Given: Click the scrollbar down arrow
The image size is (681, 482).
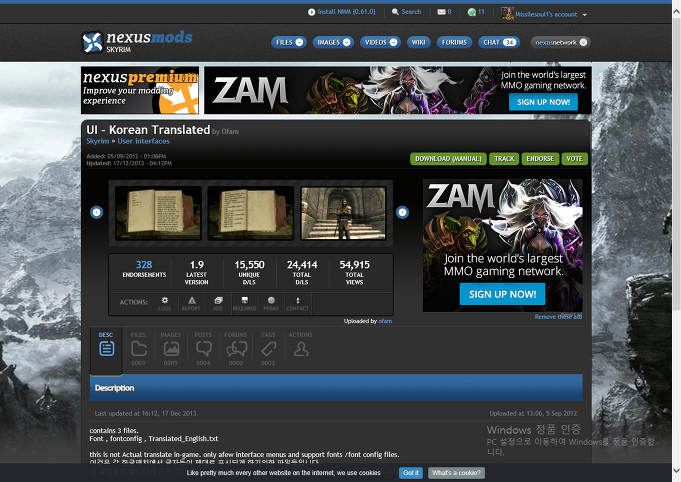Looking at the screenshot, I should coord(677,470).
